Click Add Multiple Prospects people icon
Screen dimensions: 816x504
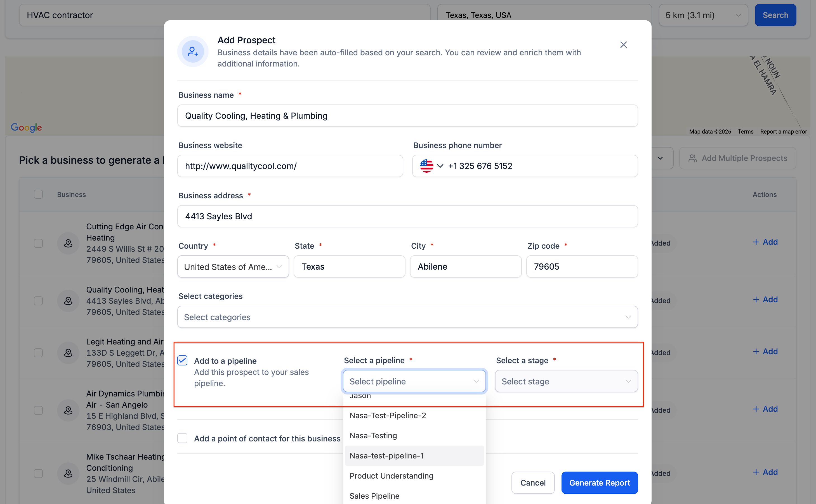693,158
